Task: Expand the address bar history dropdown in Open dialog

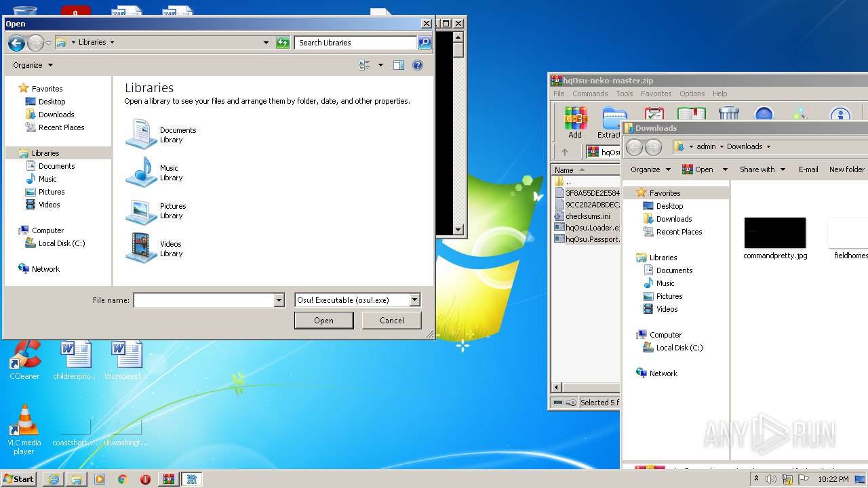Action: (x=266, y=43)
